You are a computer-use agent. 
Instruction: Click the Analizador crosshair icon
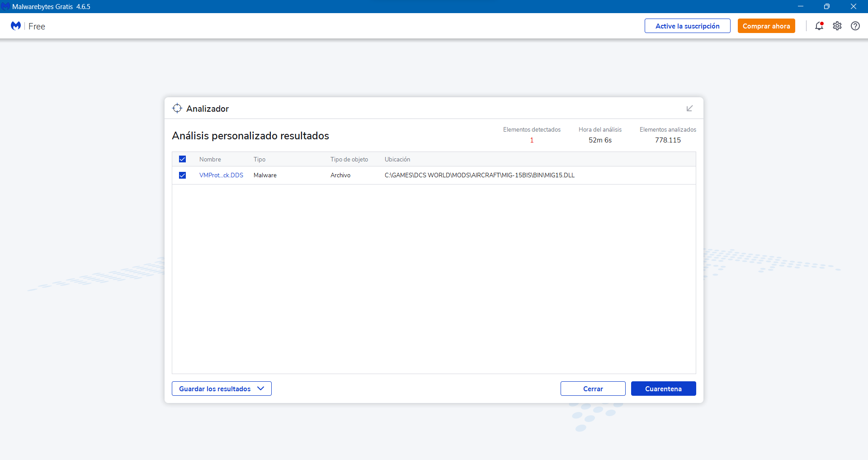click(x=177, y=108)
